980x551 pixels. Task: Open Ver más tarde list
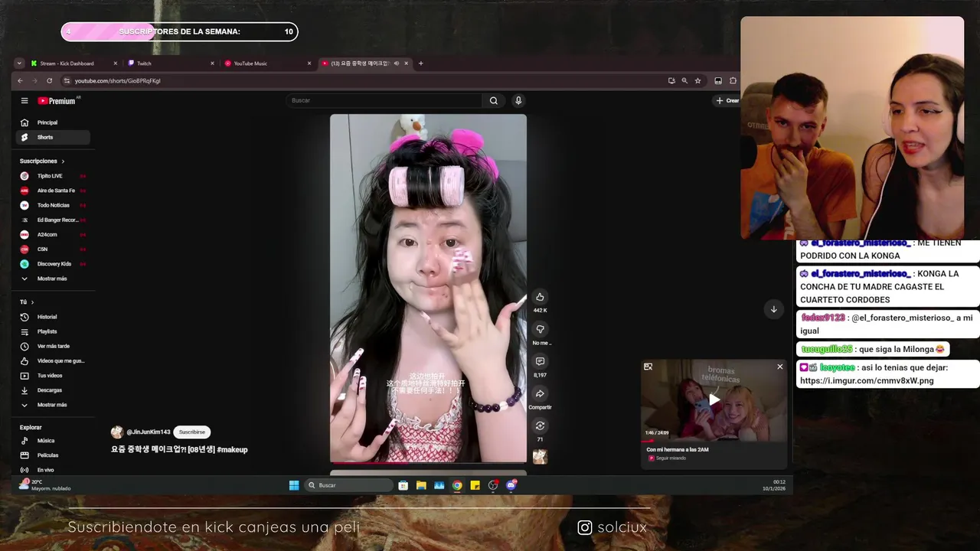click(53, 346)
